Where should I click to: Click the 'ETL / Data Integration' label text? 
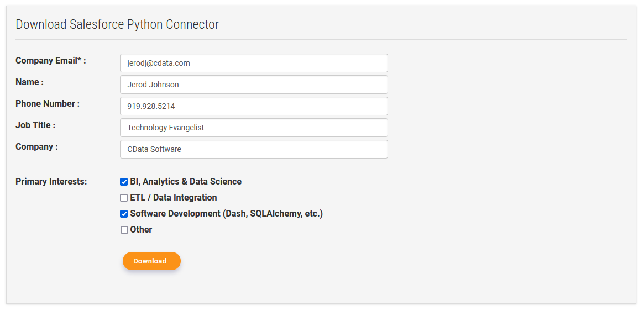click(174, 198)
